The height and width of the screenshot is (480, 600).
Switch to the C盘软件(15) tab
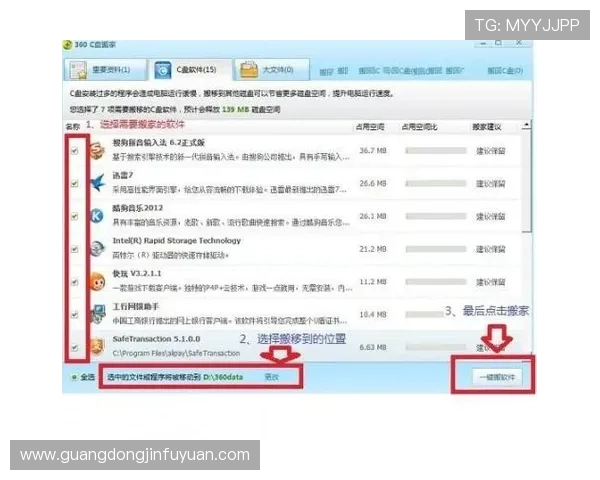coord(191,70)
